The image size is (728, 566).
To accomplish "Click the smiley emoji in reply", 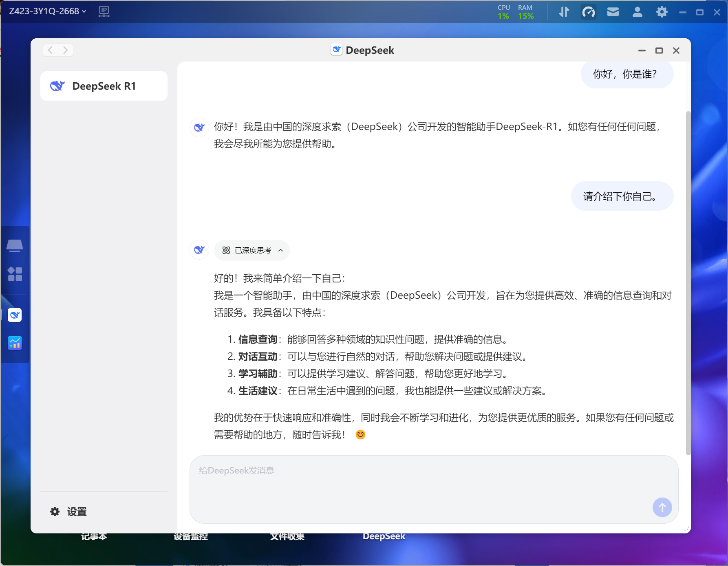I will (360, 435).
